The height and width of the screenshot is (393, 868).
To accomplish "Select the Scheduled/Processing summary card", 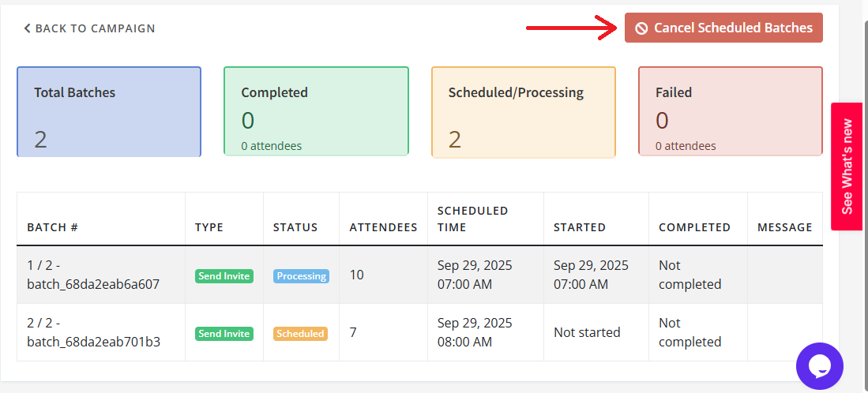I will coord(523,111).
